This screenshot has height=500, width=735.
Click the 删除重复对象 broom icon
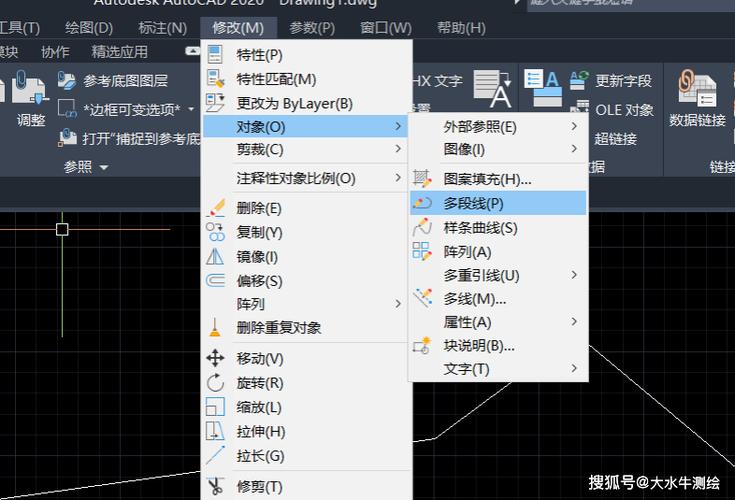click(x=215, y=328)
